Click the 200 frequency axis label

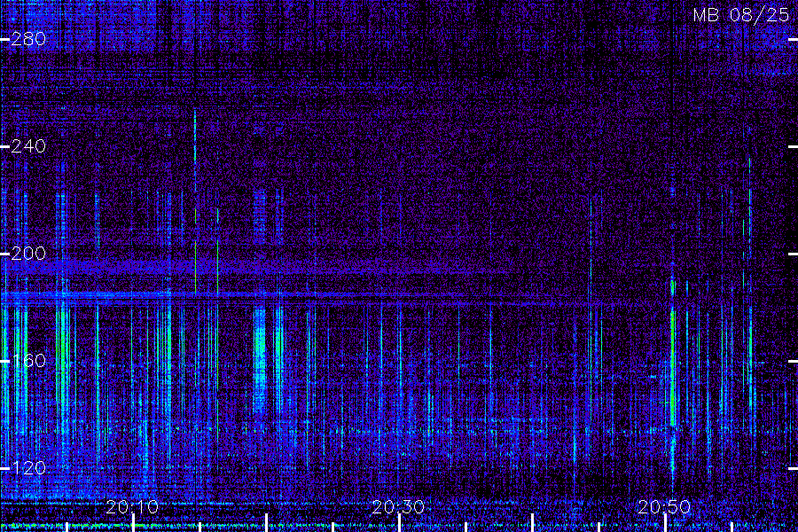tap(28, 254)
